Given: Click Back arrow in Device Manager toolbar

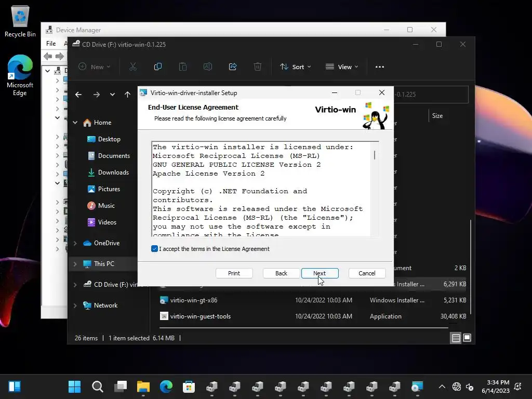Looking at the screenshot, I should point(48,56).
